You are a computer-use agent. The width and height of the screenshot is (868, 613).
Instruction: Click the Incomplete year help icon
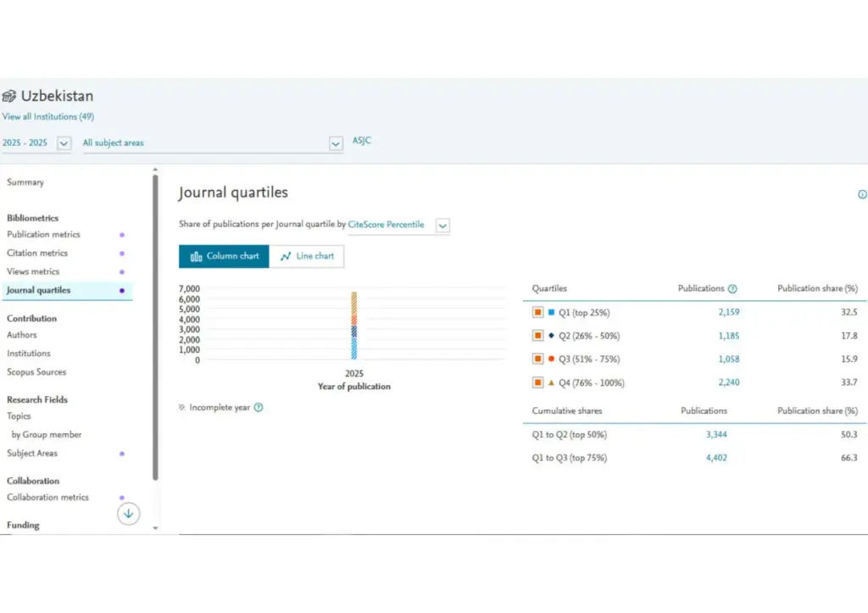coord(259,407)
